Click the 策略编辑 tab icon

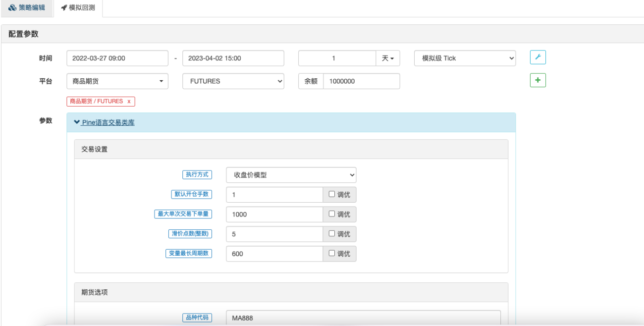pyautogui.click(x=12, y=8)
